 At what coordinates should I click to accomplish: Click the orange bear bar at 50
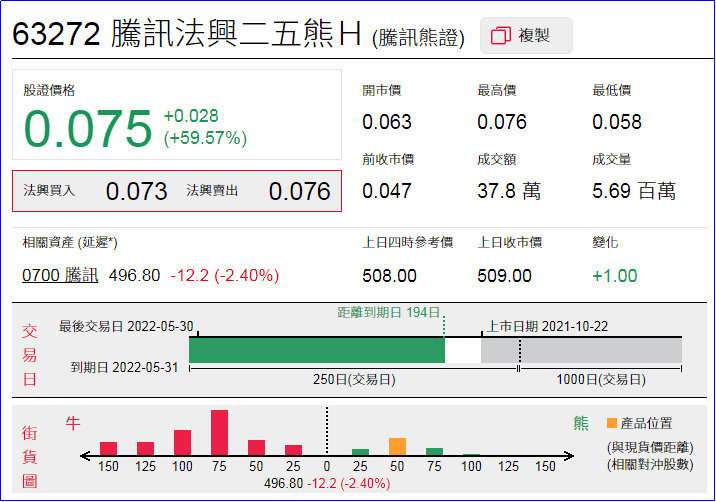pyautogui.click(x=397, y=446)
